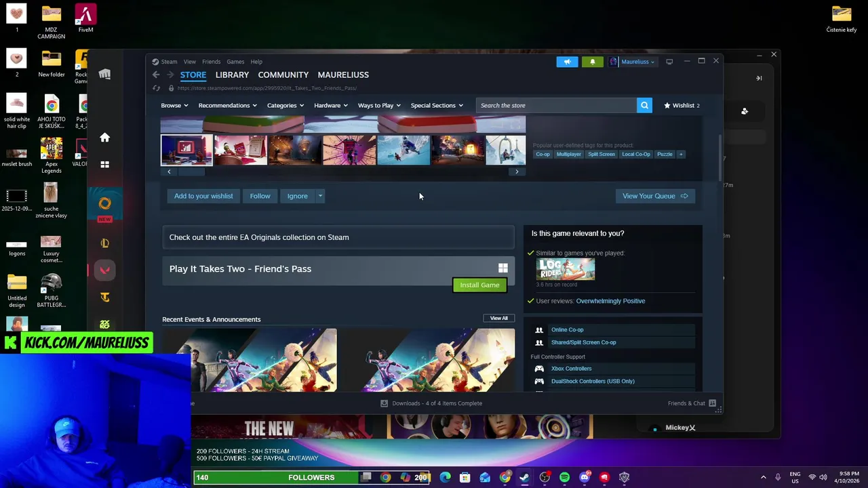This screenshot has width=868, height=488.
Task: Select Teamfight Tactics icon in launcher sidebar
Action: (x=105, y=297)
